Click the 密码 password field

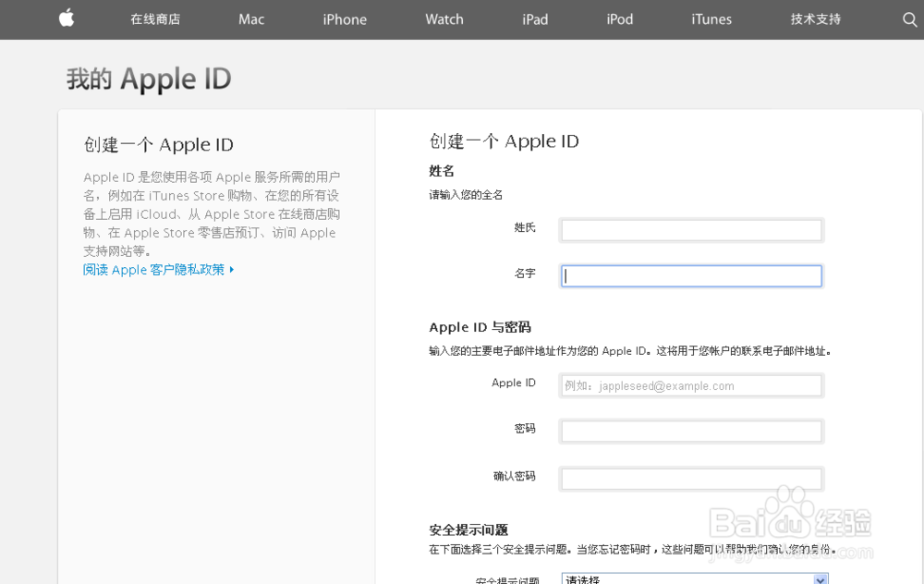point(691,432)
